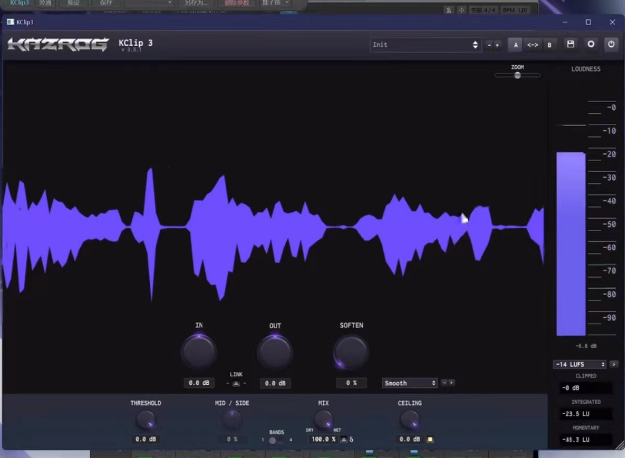Click the KAZROG logo

click(58, 44)
